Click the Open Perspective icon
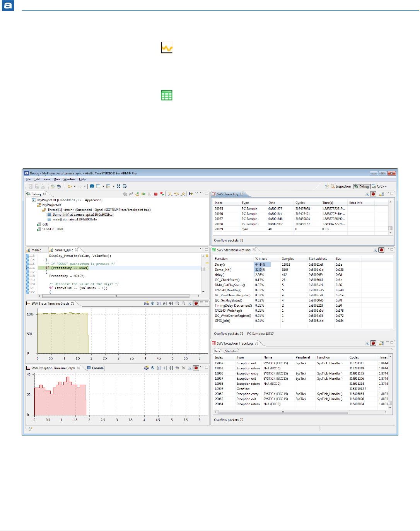 (326, 186)
